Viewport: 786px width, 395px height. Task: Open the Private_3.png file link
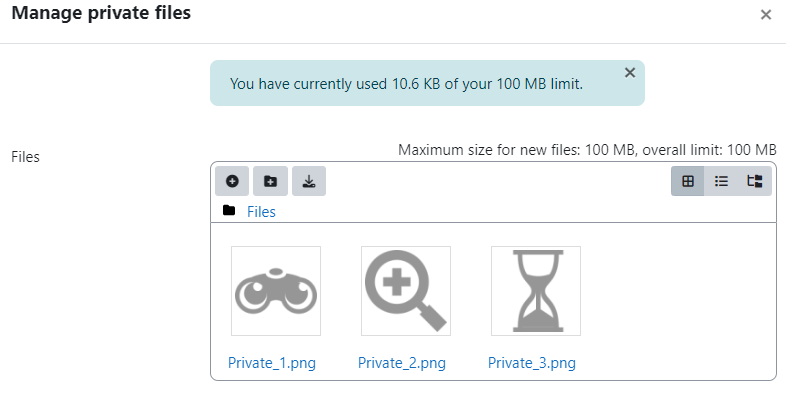532,362
